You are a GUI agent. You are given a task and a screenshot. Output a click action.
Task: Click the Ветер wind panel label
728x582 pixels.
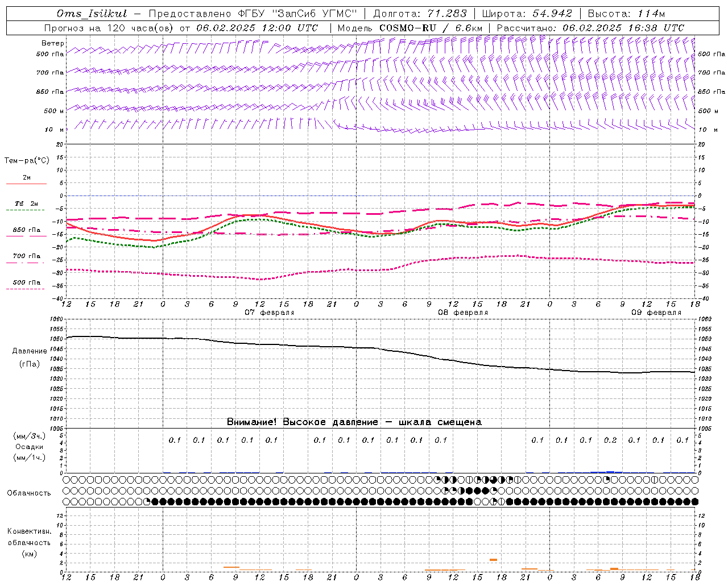point(53,43)
